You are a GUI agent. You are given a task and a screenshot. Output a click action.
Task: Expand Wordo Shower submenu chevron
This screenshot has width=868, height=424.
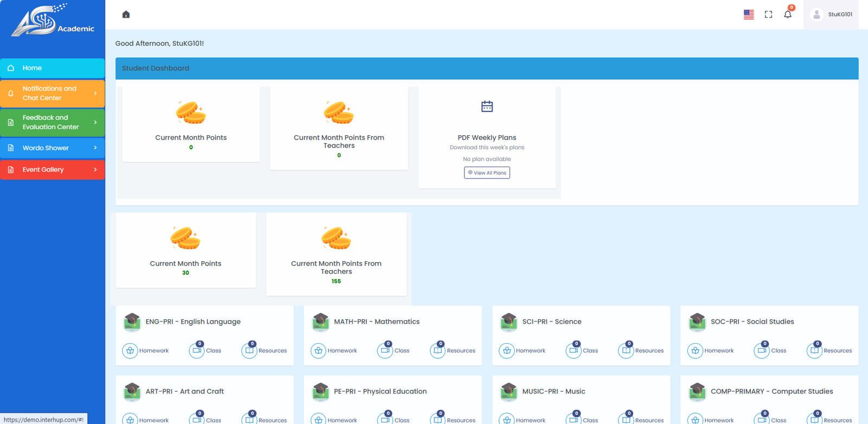tap(95, 148)
